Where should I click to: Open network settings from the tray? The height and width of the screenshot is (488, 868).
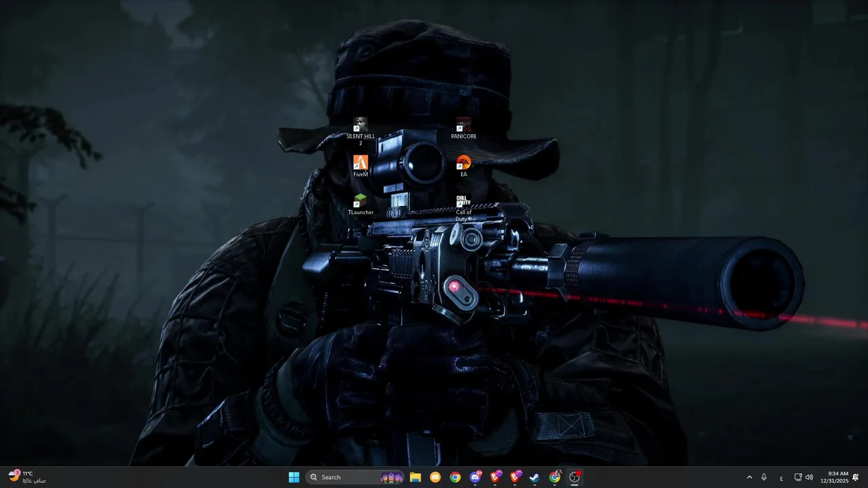(798, 477)
